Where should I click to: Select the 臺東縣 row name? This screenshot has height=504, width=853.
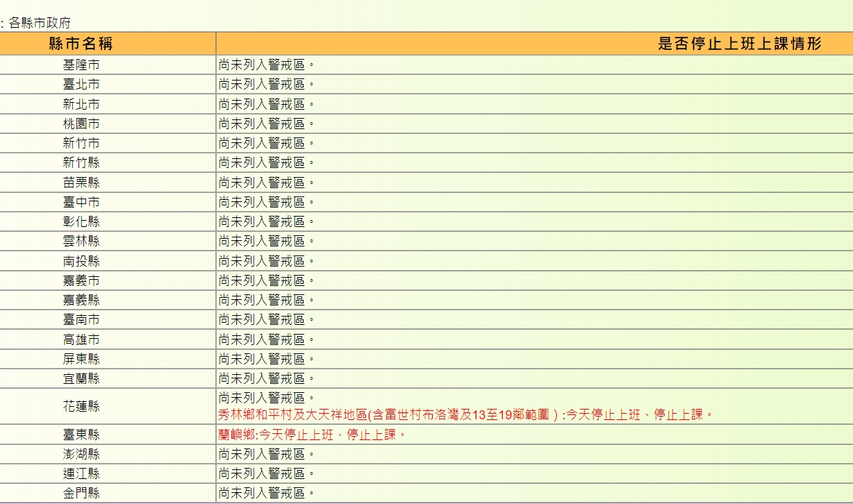point(81,435)
